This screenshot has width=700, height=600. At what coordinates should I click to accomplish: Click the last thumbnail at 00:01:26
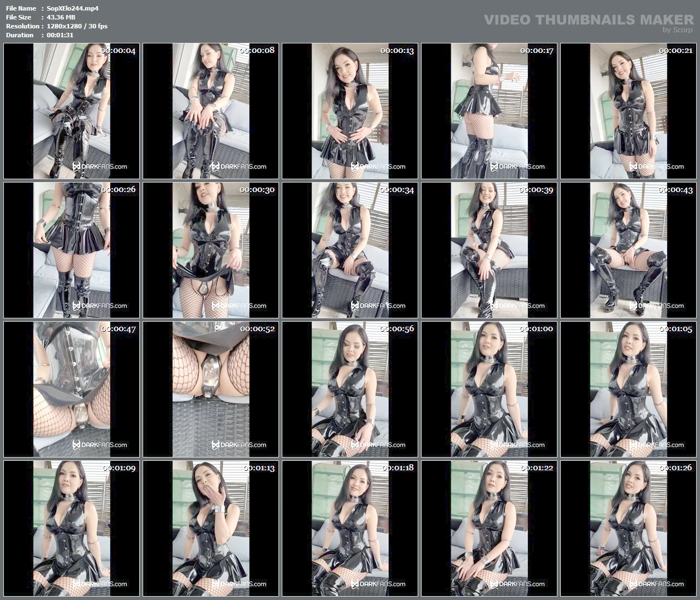pyautogui.click(x=628, y=529)
